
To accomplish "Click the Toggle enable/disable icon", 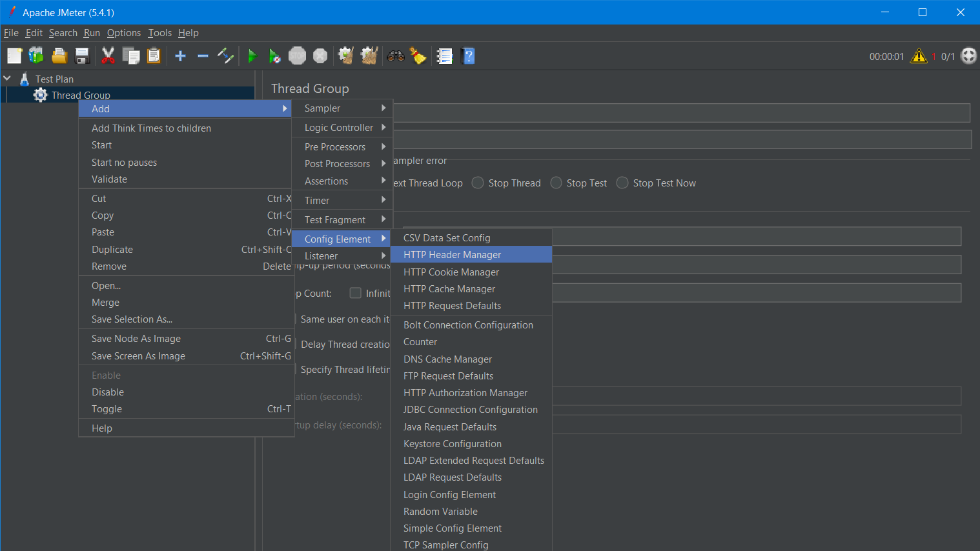I will click(x=225, y=56).
